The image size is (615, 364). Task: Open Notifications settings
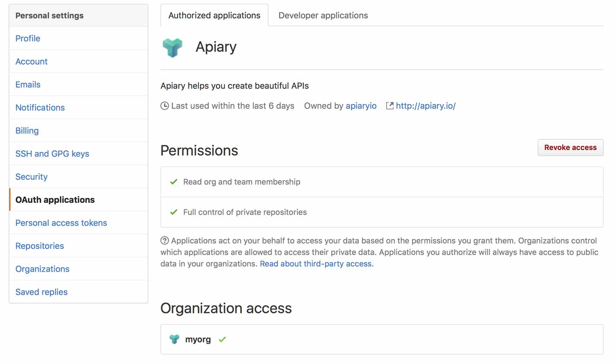[78, 108]
